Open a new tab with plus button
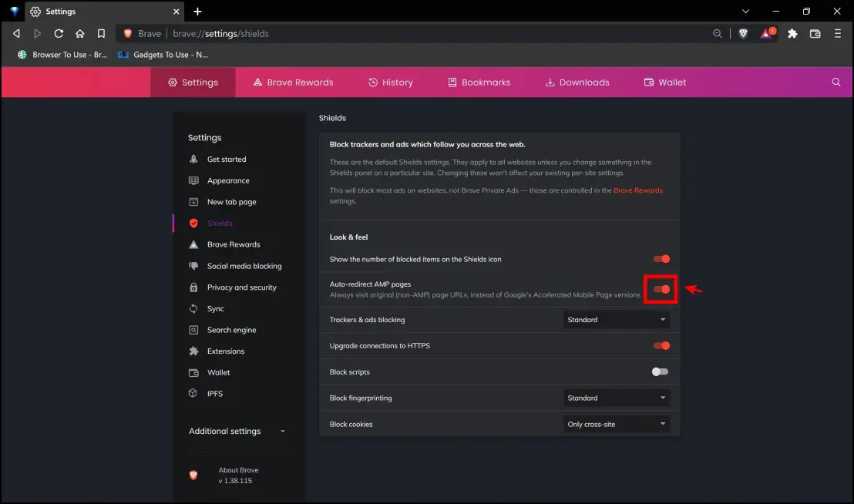This screenshot has width=854, height=504. [198, 12]
